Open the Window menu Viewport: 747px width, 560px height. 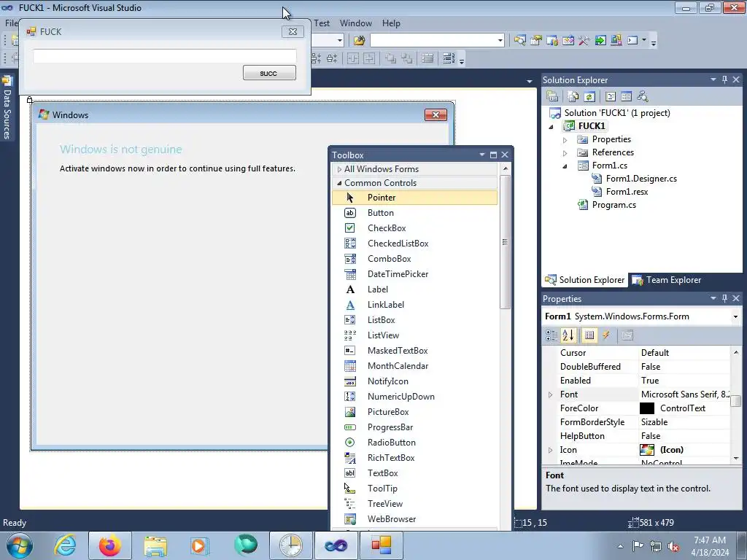pos(355,23)
